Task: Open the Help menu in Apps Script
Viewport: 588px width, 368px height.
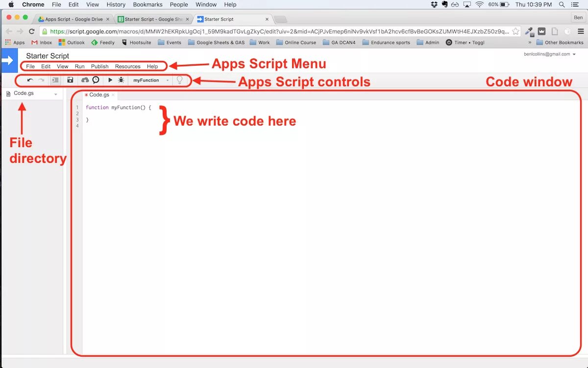Action: tap(152, 66)
